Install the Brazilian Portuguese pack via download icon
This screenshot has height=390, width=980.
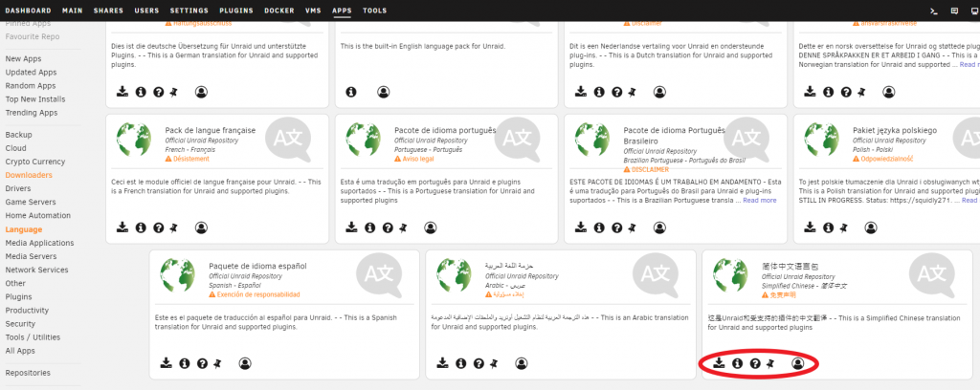581,227
